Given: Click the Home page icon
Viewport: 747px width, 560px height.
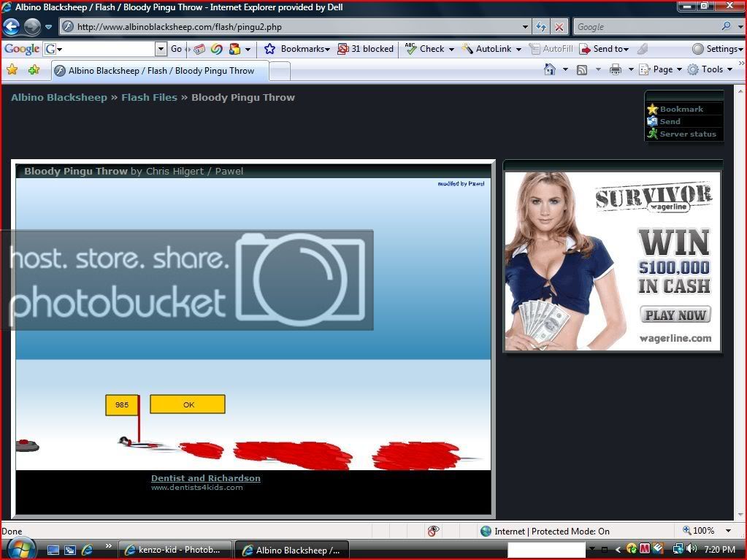Looking at the screenshot, I should pyautogui.click(x=550, y=69).
